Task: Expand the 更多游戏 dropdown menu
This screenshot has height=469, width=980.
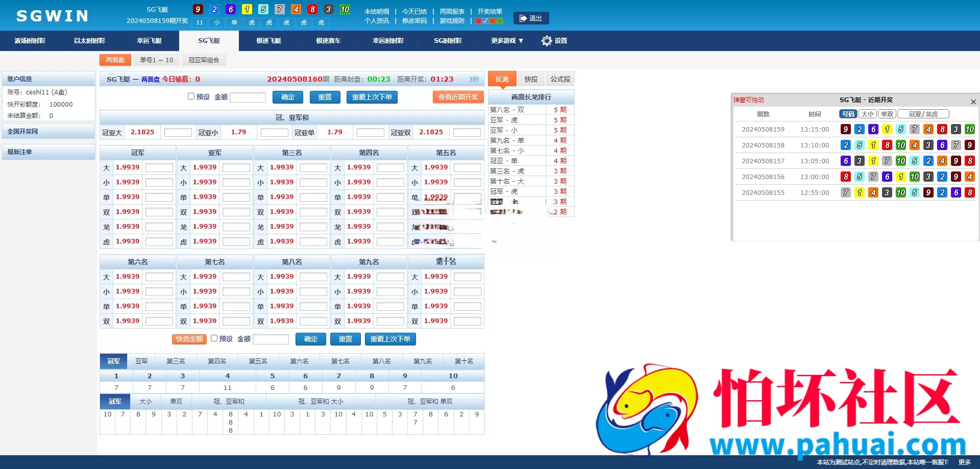Action: (507, 41)
